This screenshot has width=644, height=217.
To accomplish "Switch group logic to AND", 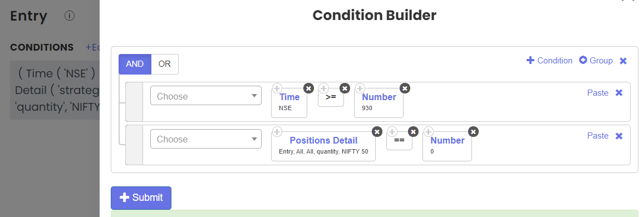I will click(135, 64).
